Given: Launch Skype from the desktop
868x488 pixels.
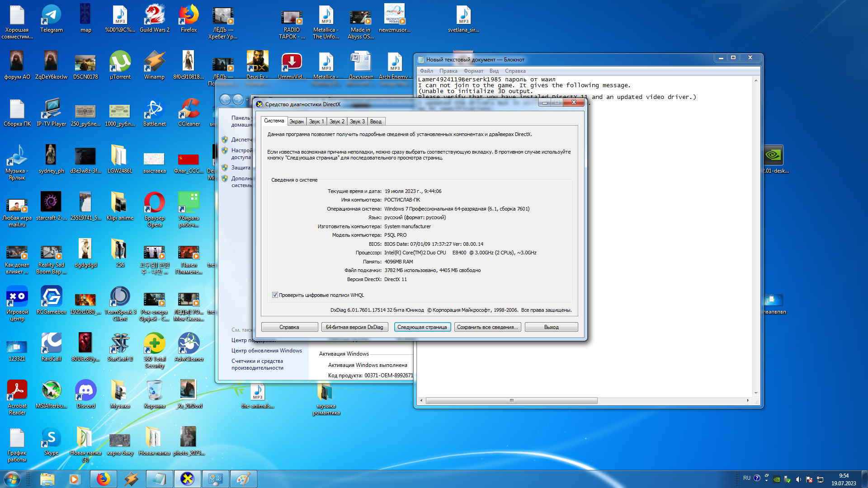Looking at the screenshot, I should click(51, 441).
